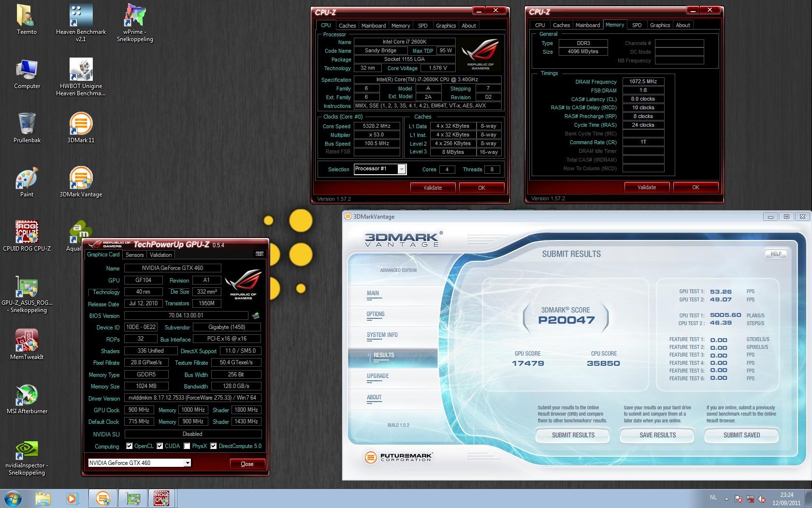812x508 pixels.
Task: Click OK in the left CPU-Z window
Action: click(481, 188)
